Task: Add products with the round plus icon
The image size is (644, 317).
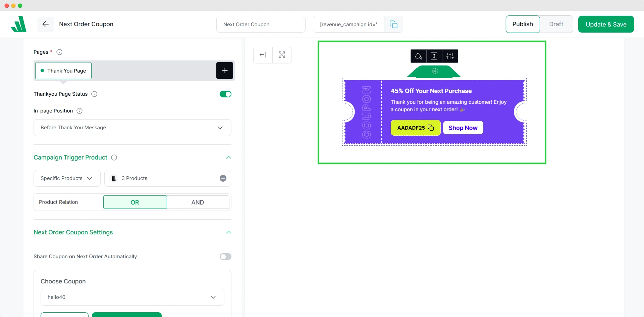Action: point(223,178)
